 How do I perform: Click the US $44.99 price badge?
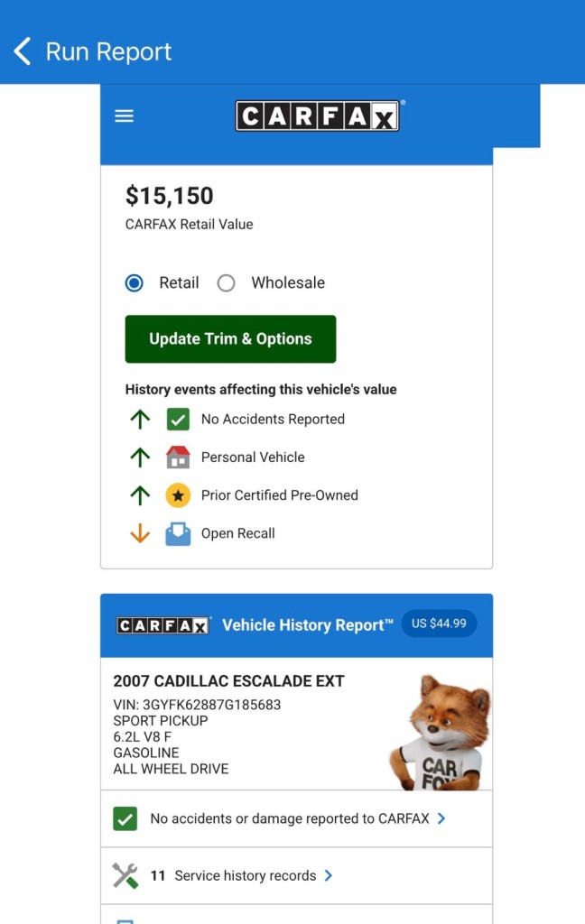(439, 624)
